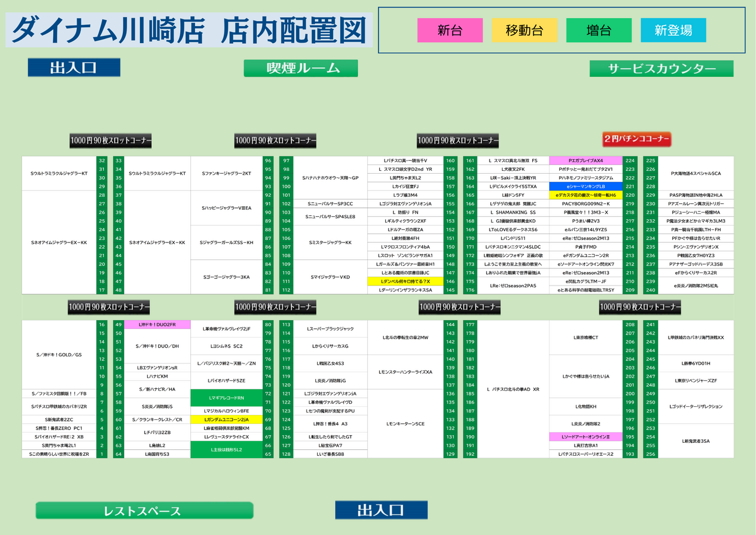The width and height of the screenshot is (756, 535).
Task: Click the pink L沖ドキ！DUO2FR cell
Action: coord(157,325)
